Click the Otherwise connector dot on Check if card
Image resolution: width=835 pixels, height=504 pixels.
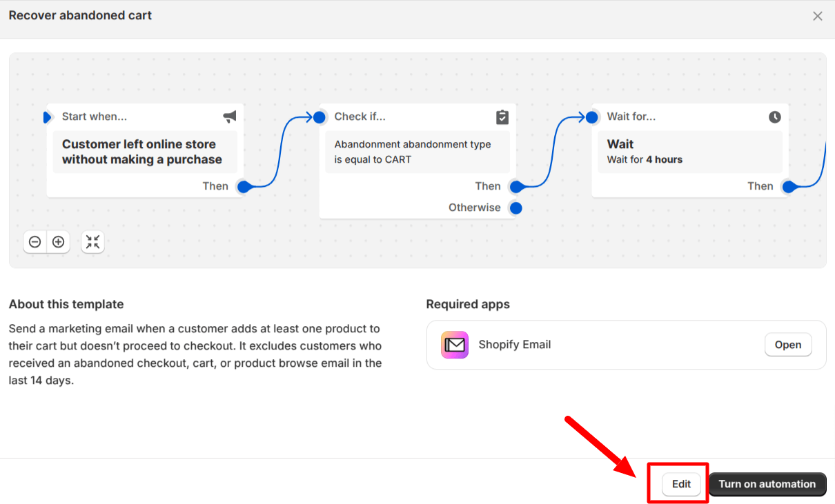[515, 208]
